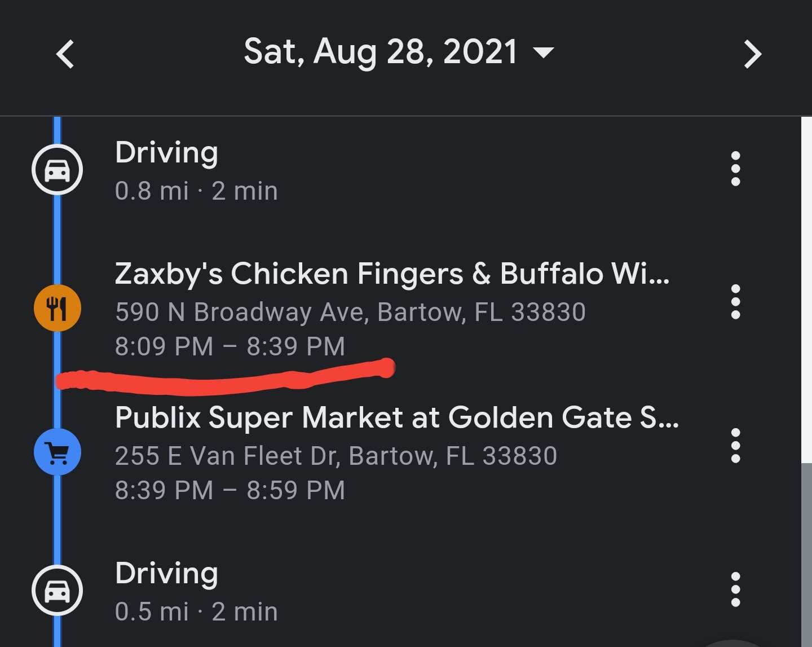The image size is (812, 647).
Task: Open Zaxby's Chicken Fingers place details
Action: click(391, 274)
